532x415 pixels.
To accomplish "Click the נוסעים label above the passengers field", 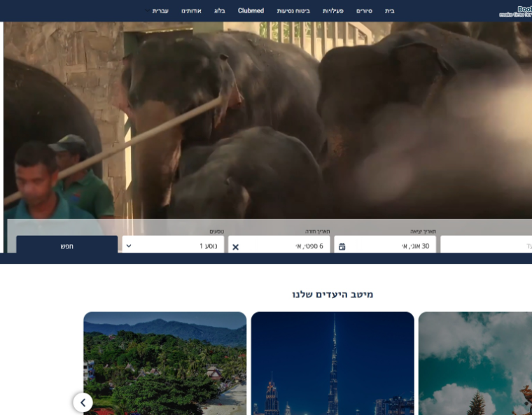I will coord(217,232).
